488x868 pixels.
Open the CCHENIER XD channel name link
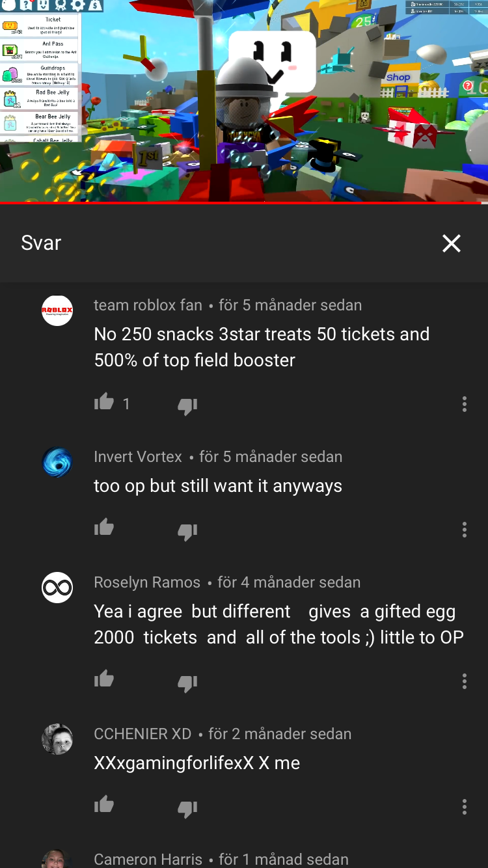point(142,734)
